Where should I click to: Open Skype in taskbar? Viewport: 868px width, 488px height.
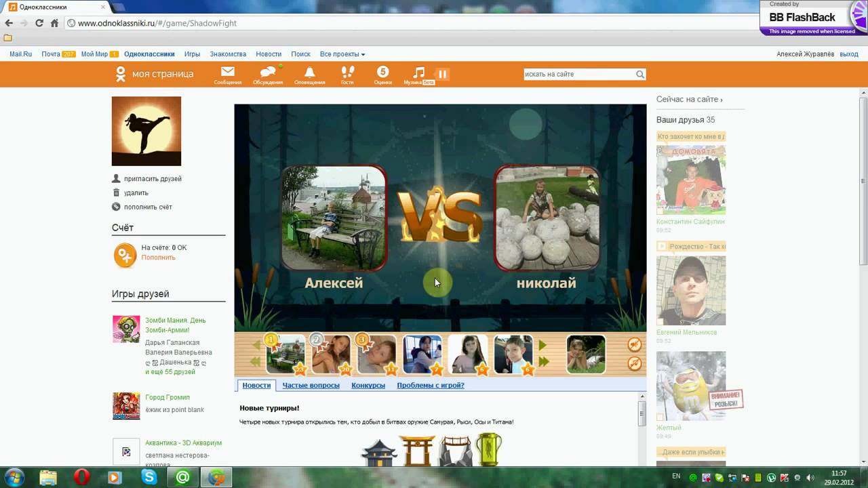149,477
